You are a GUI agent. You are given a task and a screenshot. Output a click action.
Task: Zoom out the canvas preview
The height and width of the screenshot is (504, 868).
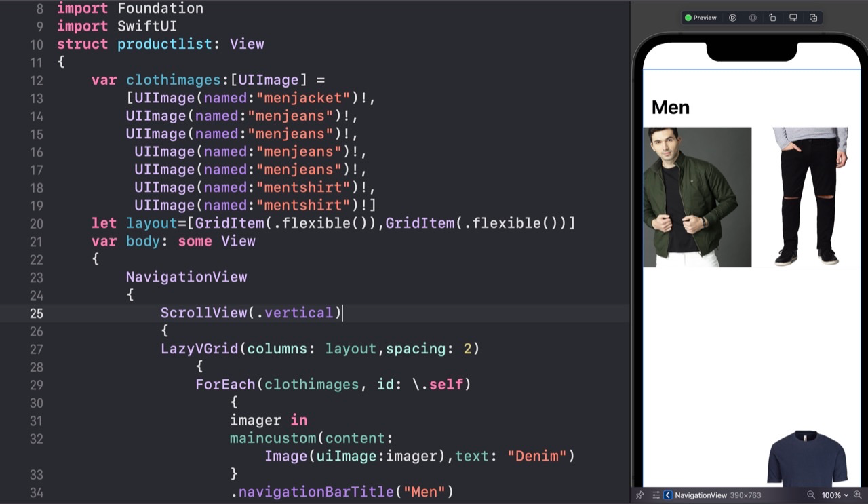811,495
